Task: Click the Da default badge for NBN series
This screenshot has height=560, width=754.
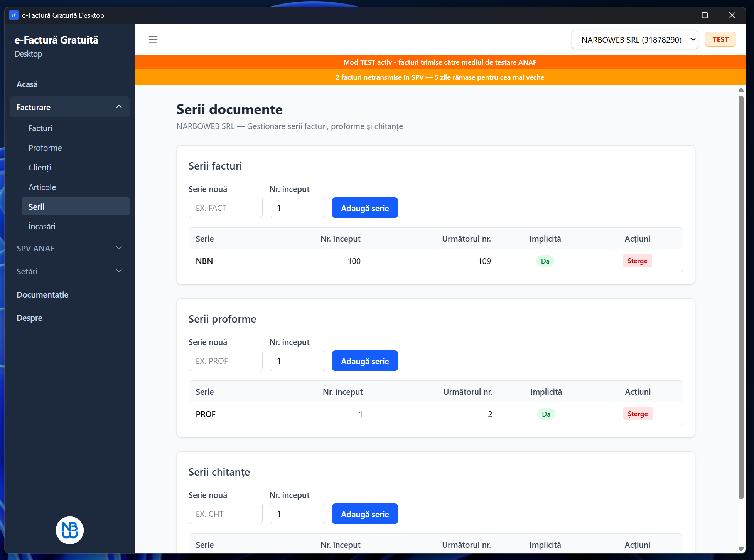Action: (x=545, y=261)
